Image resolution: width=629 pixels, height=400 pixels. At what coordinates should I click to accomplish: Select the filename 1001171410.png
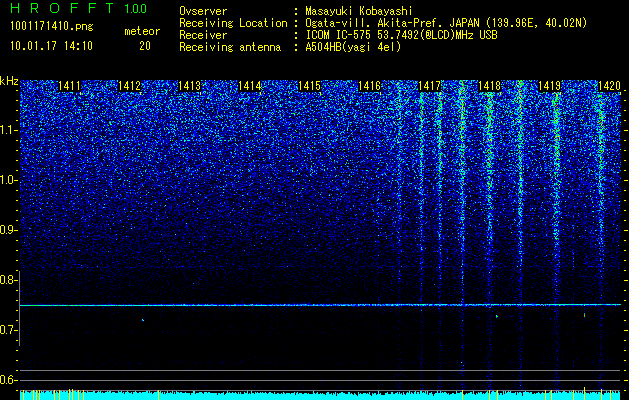pyautogui.click(x=52, y=26)
